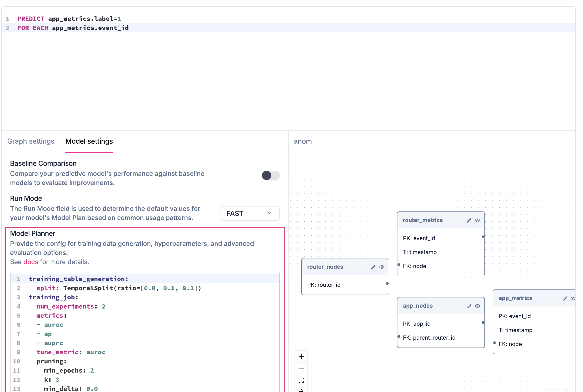Image resolution: width=583 pixels, height=392 pixels.
Task: Click edit pencil on app_metrics table
Action: point(564,298)
